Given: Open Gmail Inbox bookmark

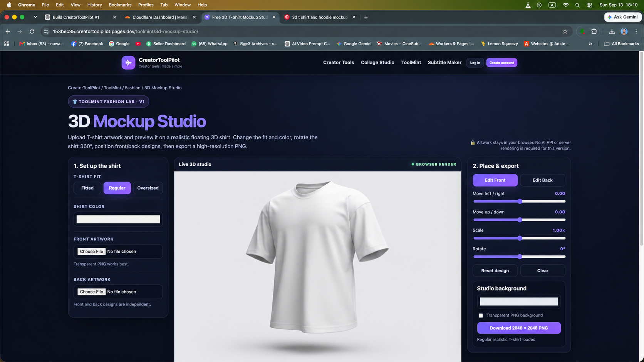Looking at the screenshot, I should [41, 44].
